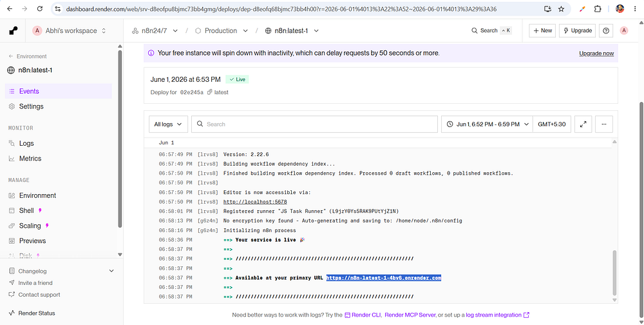Screen dimensions: 644x325
Task: Open Events in sidebar
Action: click(59, 91)
